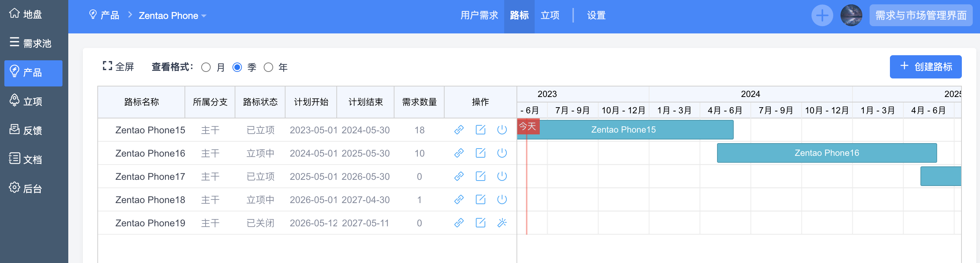Expand the Zentao Phone product dropdown

(172, 16)
